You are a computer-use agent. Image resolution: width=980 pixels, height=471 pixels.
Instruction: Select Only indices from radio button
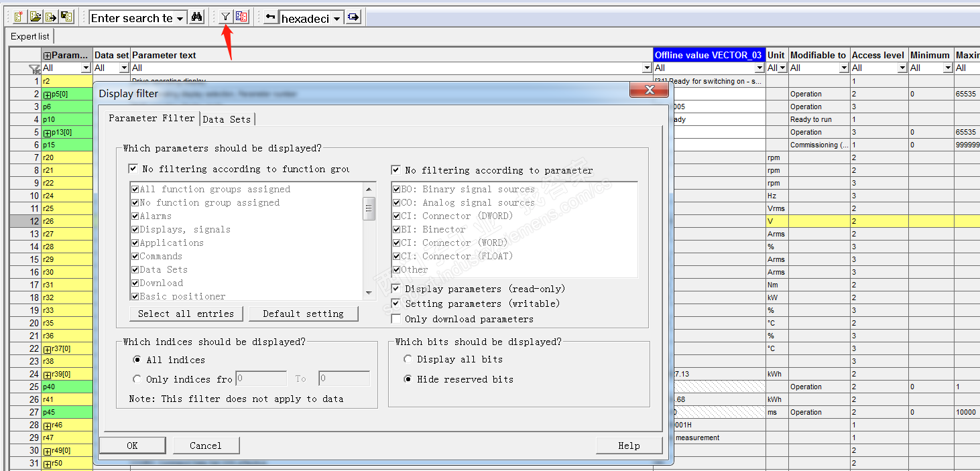[x=137, y=379]
